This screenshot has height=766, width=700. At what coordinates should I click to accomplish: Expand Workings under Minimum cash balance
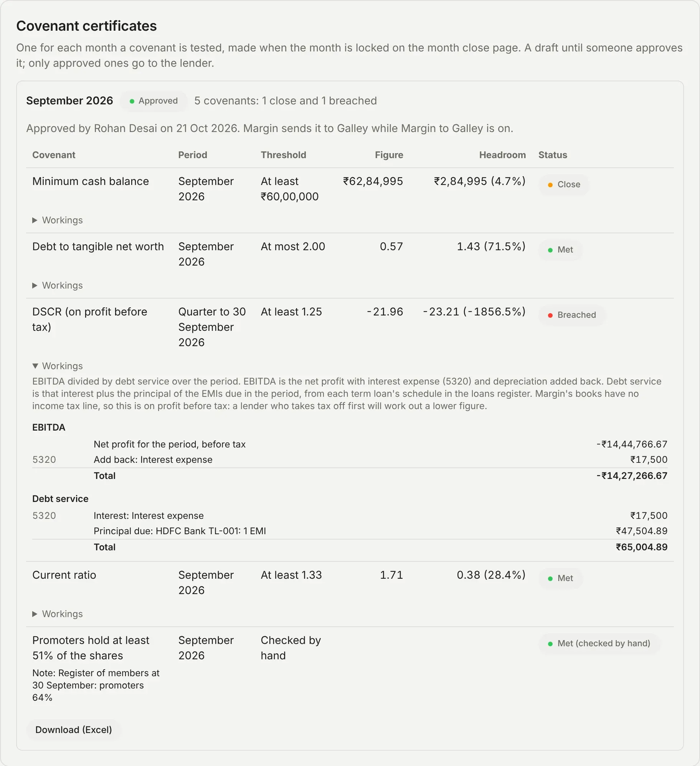(x=58, y=220)
